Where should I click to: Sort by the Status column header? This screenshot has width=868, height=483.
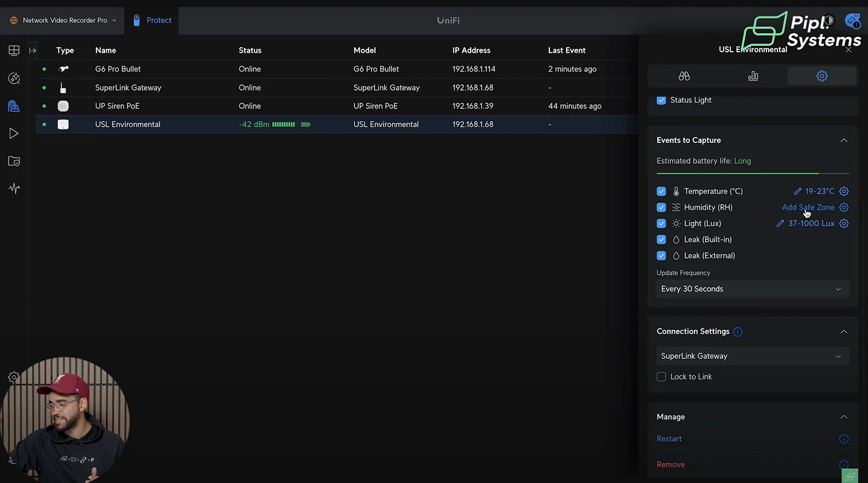pyautogui.click(x=250, y=50)
